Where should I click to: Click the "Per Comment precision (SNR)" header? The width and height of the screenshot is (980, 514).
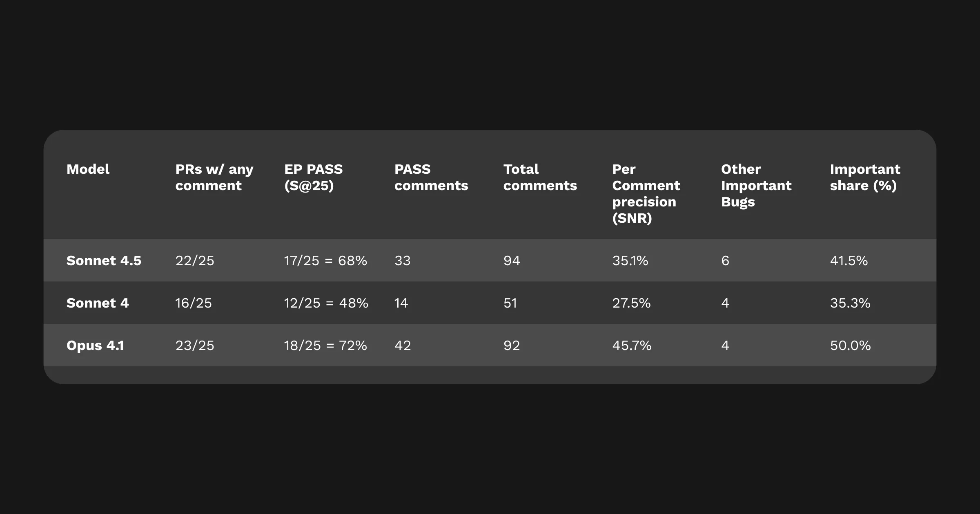point(646,194)
